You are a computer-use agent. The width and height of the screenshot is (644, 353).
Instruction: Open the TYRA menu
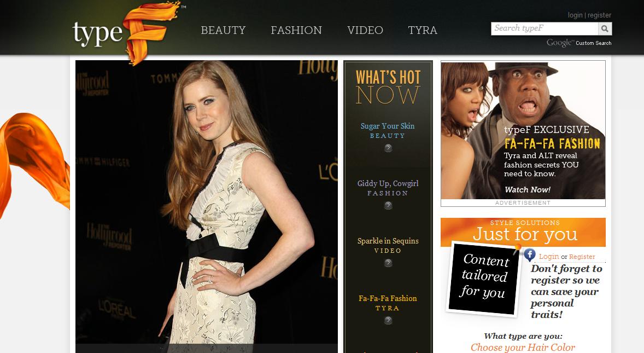(423, 30)
